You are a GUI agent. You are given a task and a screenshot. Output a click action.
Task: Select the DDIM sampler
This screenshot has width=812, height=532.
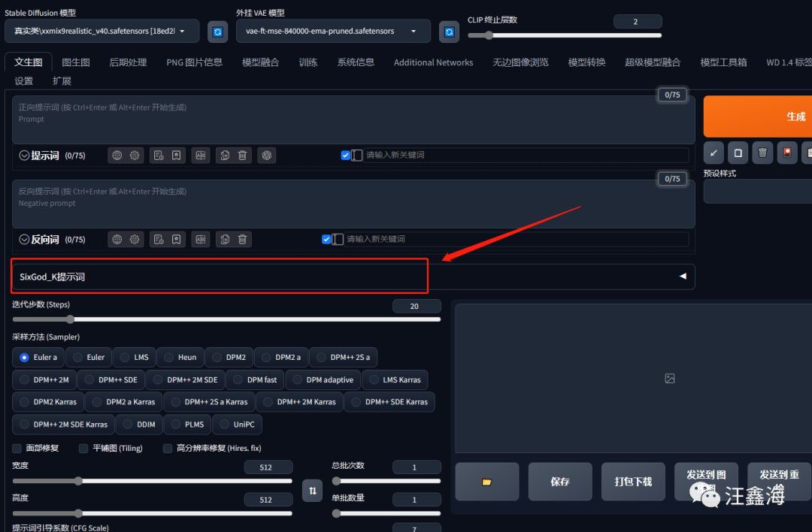[x=139, y=425]
